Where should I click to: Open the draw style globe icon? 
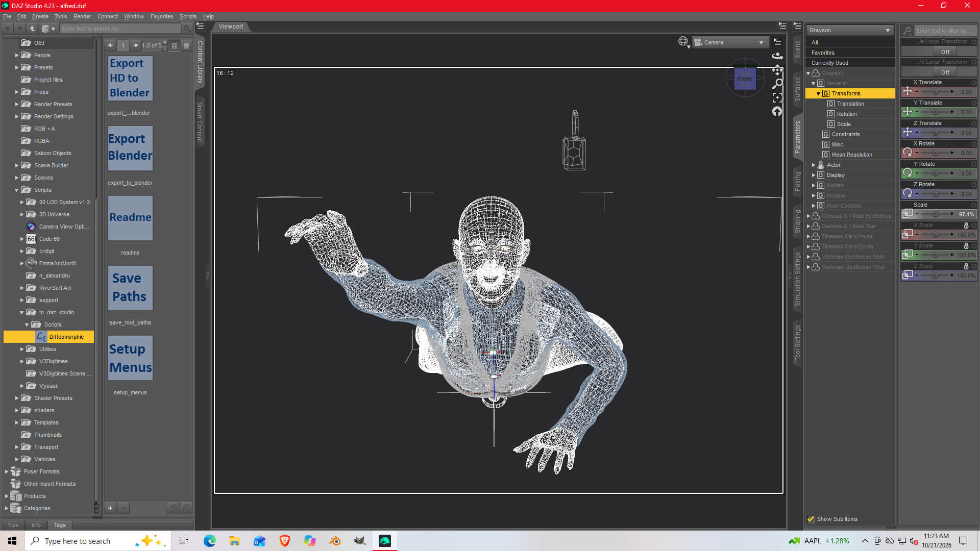point(683,42)
